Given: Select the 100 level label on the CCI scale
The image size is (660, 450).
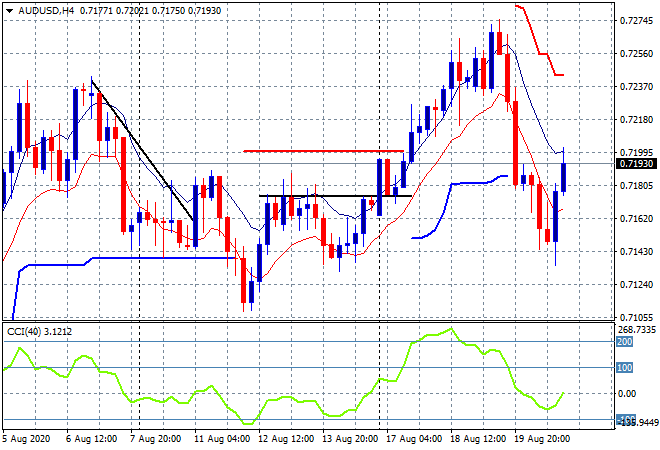Looking at the screenshot, I should coord(624,367).
